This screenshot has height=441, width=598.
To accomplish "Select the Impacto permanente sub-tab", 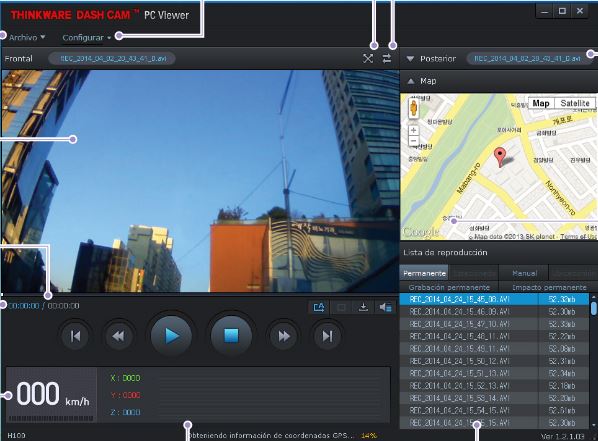I will (549, 287).
